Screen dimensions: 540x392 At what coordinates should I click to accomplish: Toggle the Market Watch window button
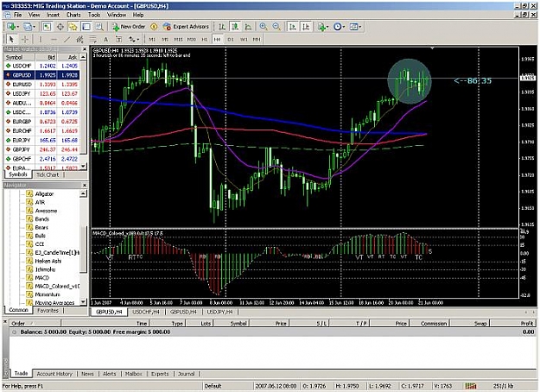(47, 27)
